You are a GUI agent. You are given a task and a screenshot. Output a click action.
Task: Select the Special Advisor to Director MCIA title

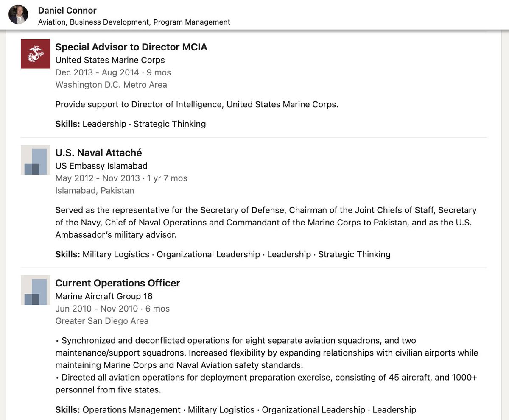[131, 47]
